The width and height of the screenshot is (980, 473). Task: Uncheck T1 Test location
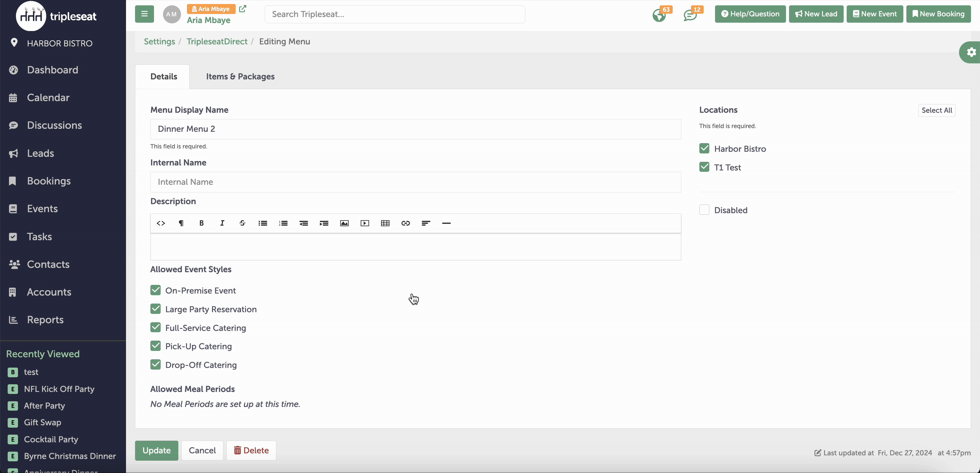tap(704, 167)
